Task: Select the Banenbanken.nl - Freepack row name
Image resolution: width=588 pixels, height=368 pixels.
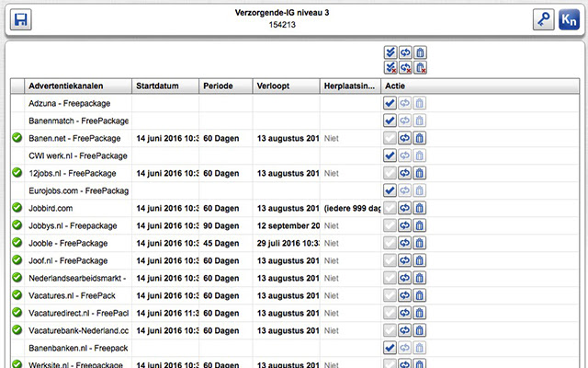Action: coord(78,348)
